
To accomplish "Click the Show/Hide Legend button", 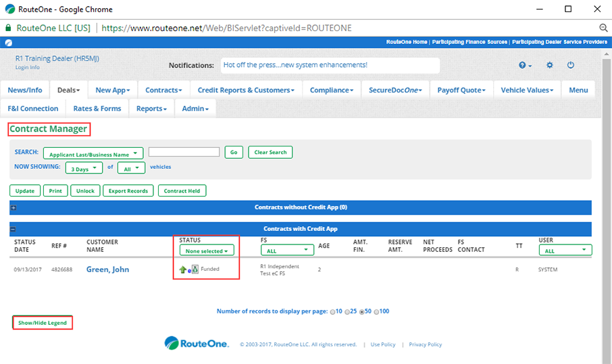I will click(x=43, y=323).
